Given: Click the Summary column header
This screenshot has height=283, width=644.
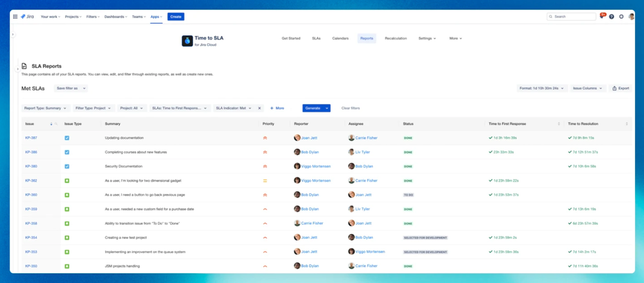Looking at the screenshot, I should pos(112,124).
